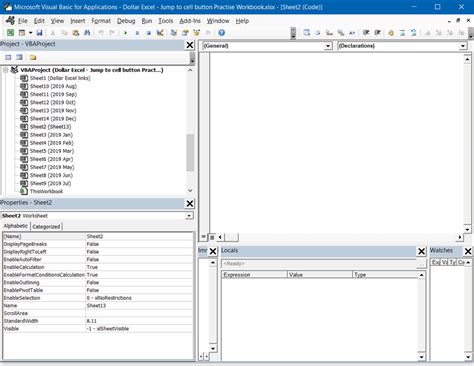Select ThisWorkbook in the project tree
Image resolution: width=474 pixels, height=366 pixels.
coord(46,191)
